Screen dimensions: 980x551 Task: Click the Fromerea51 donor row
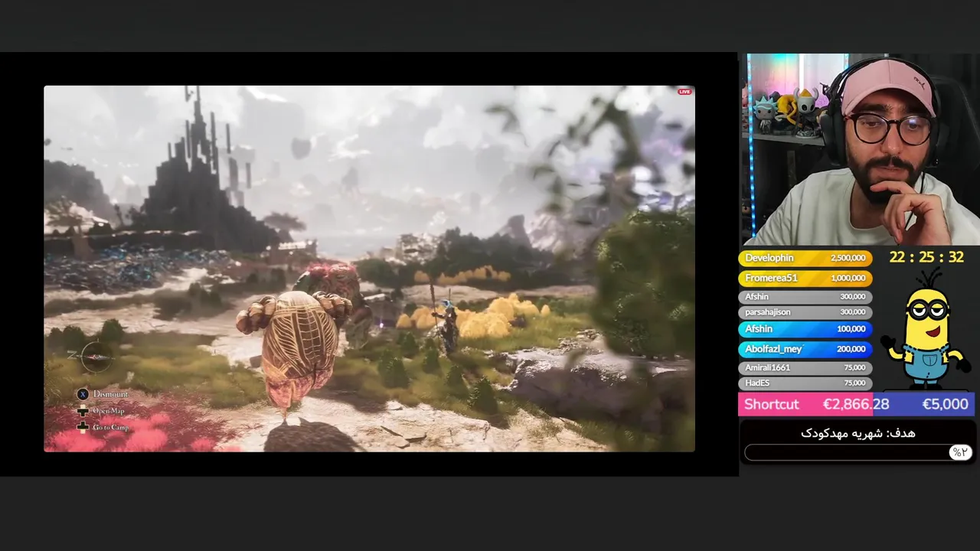tap(805, 278)
